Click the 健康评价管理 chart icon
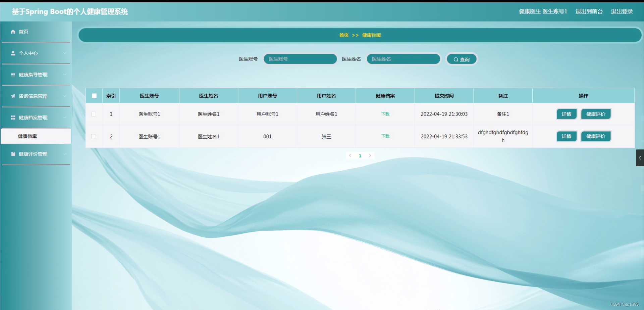 [x=13, y=154]
